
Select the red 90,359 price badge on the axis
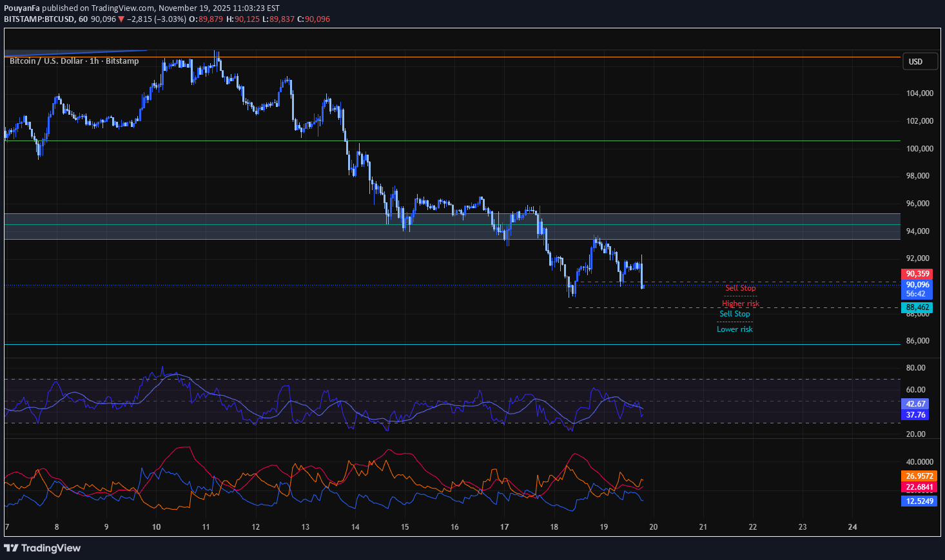point(917,274)
